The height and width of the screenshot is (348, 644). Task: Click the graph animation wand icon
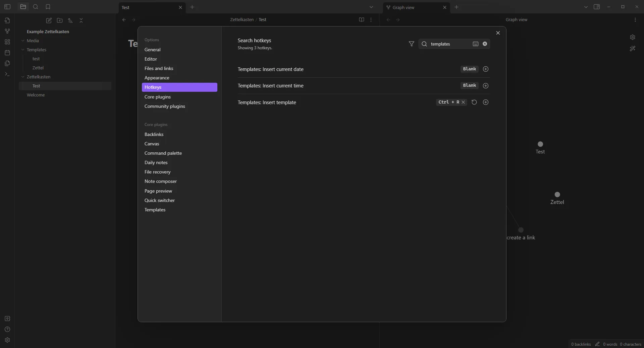pyautogui.click(x=633, y=49)
